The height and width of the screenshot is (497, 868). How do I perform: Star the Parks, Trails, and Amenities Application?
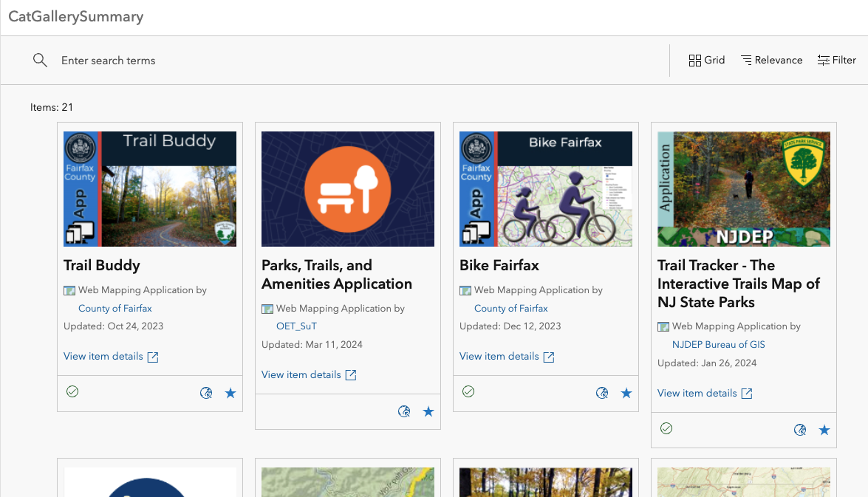428,412
